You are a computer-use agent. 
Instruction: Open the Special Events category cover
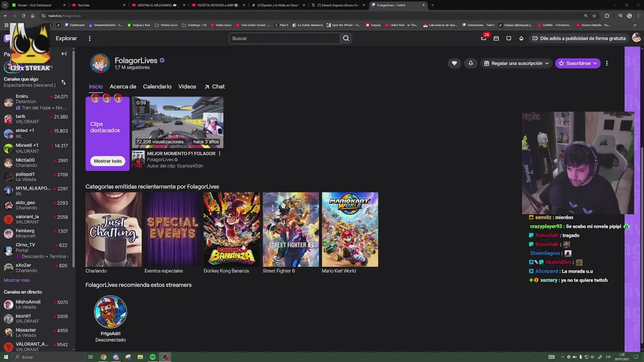173,229
